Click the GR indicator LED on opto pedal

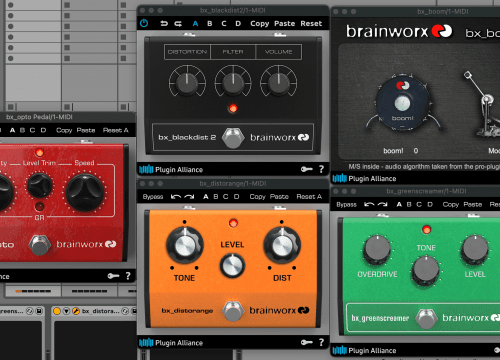tap(39, 207)
